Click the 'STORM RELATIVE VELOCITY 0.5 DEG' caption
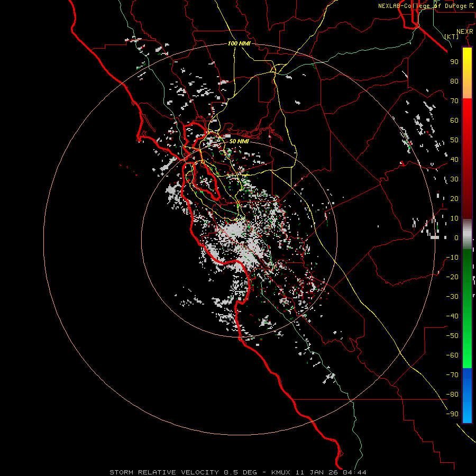The height and width of the screenshot is (476, 476). point(183,472)
